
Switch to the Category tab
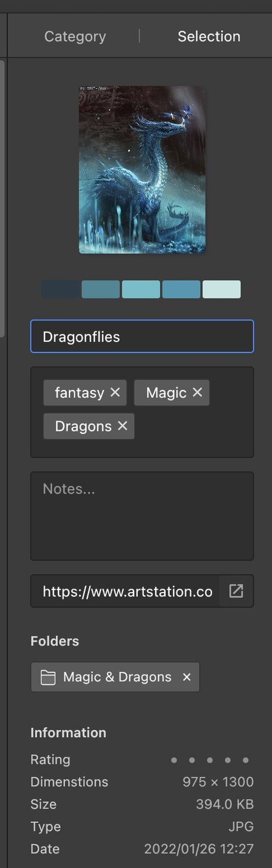(75, 36)
